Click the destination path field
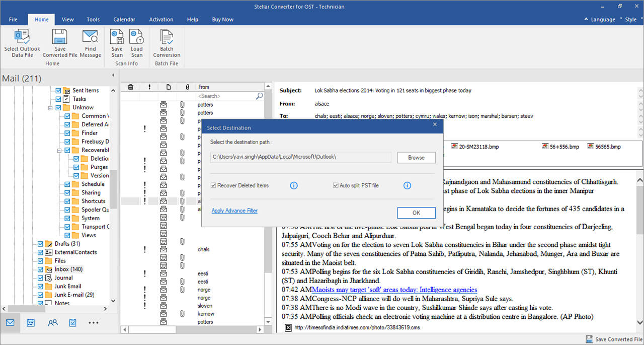644x345 pixels. pos(301,158)
